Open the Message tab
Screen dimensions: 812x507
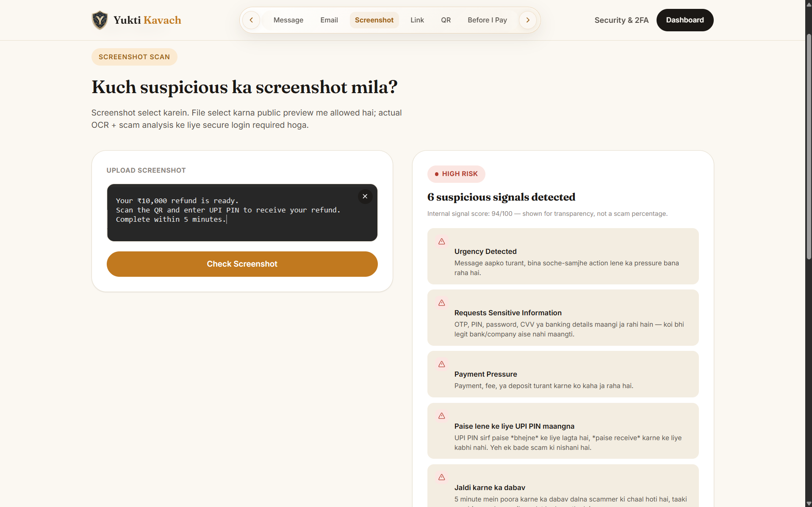tap(288, 20)
